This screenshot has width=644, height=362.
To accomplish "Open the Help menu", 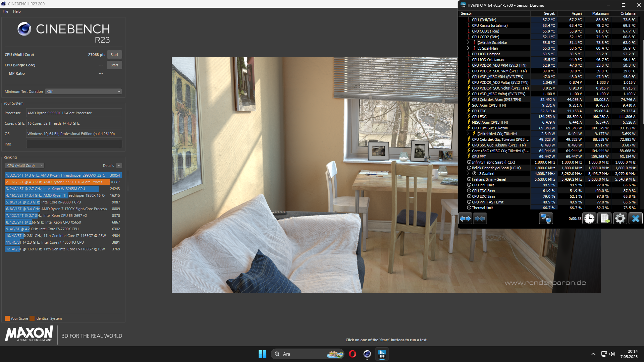I will click(x=17, y=11).
